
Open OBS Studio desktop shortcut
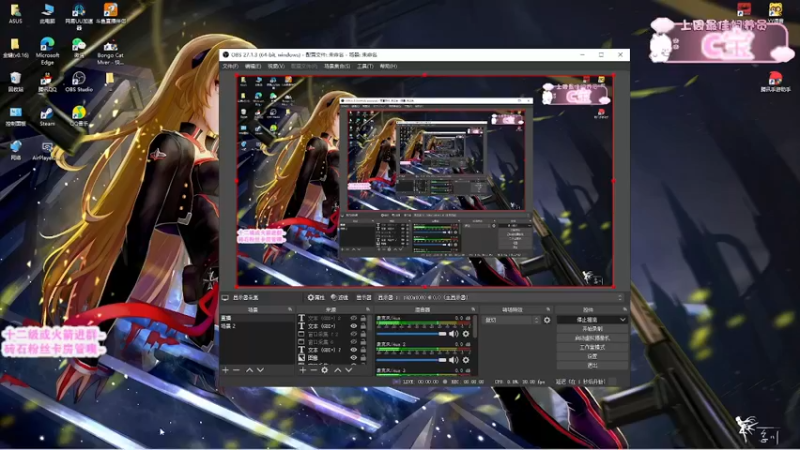[79, 82]
